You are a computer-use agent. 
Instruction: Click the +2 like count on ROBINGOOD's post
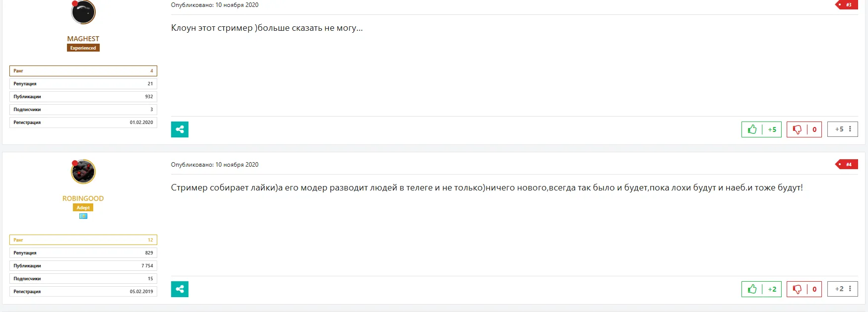[772, 289]
